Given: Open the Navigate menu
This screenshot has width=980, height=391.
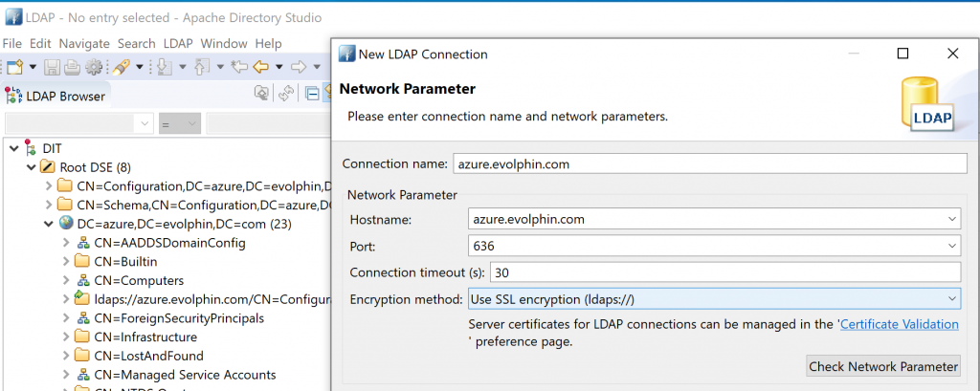Looking at the screenshot, I should [84, 43].
